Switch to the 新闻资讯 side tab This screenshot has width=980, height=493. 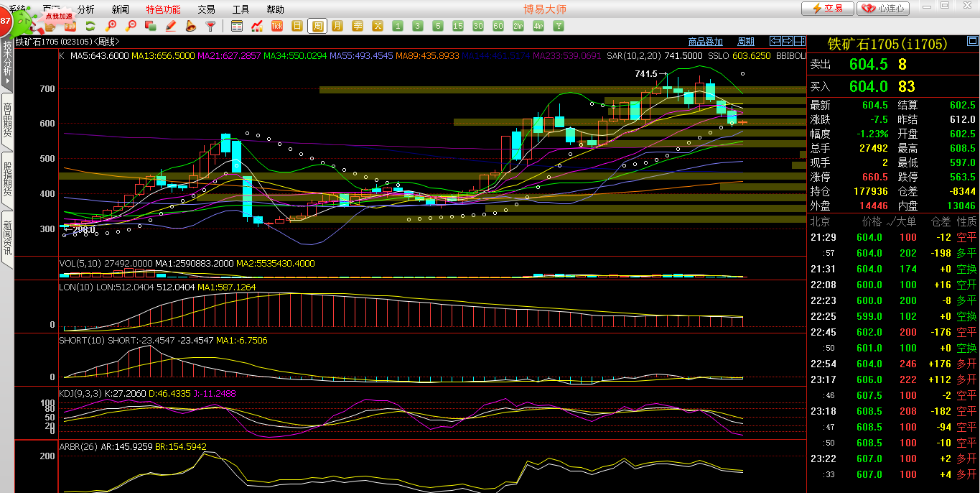pyautogui.click(x=7, y=238)
